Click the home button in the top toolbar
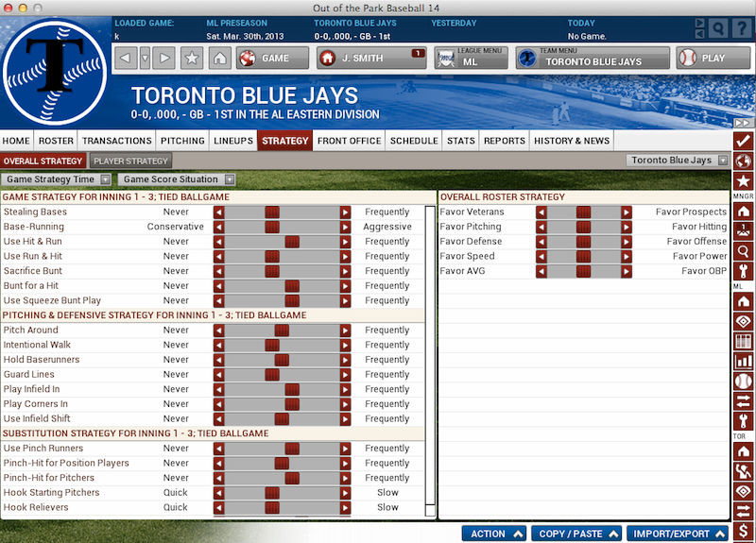Viewport: 756px width, 543px height. pyautogui.click(x=220, y=59)
